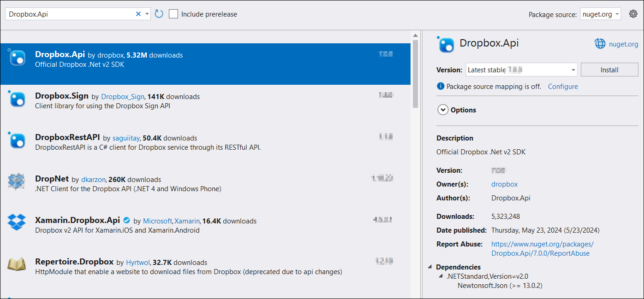Viewport: 644px width, 299px height.
Task: Collapse the .NETStandard,Version=v2.0 dependency group
Action: pos(441,276)
